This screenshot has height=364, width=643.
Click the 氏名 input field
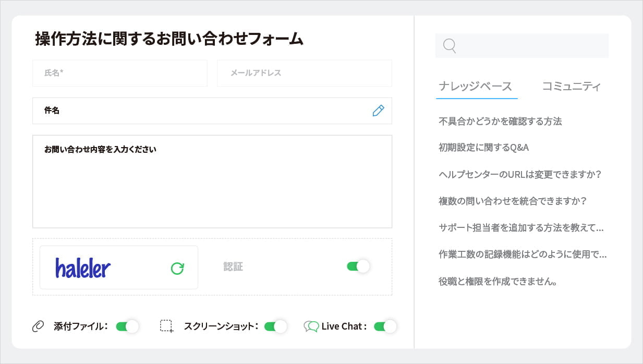click(x=120, y=73)
